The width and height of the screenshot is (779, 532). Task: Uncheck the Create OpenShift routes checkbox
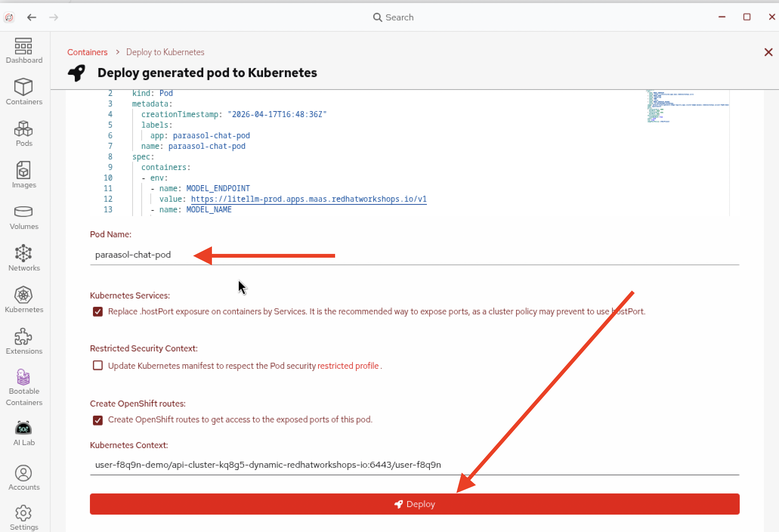98,420
